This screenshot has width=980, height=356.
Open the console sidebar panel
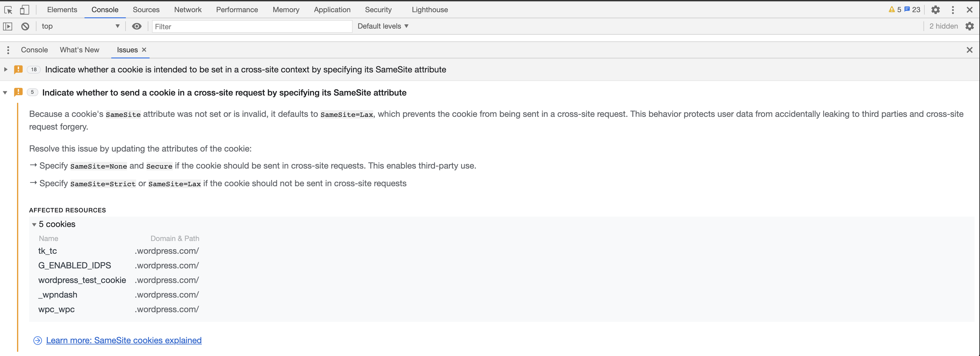(x=8, y=26)
